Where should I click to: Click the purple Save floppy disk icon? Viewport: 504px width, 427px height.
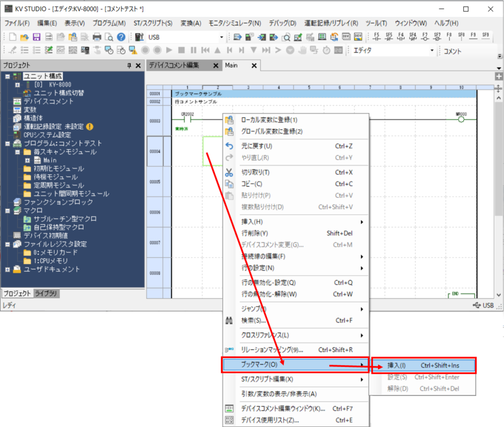click(36, 37)
